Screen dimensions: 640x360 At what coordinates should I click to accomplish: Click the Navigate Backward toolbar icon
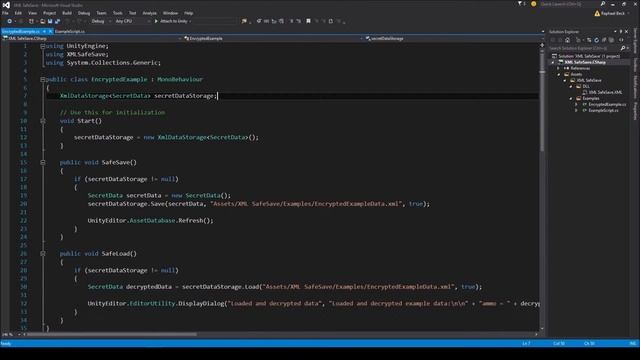point(9,21)
